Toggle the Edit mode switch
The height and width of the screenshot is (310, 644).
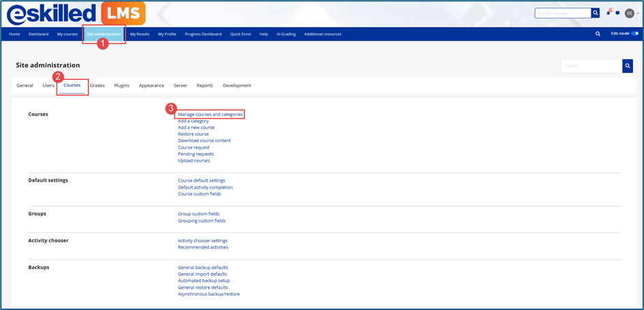(635, 33)
